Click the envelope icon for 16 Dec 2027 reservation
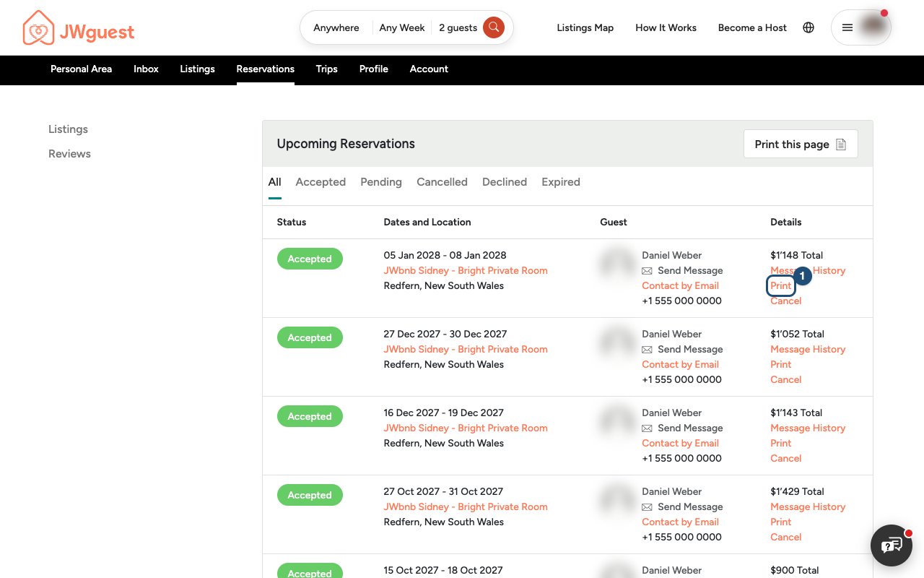This screenshot has height=578, width=924. tap(647, 428)
